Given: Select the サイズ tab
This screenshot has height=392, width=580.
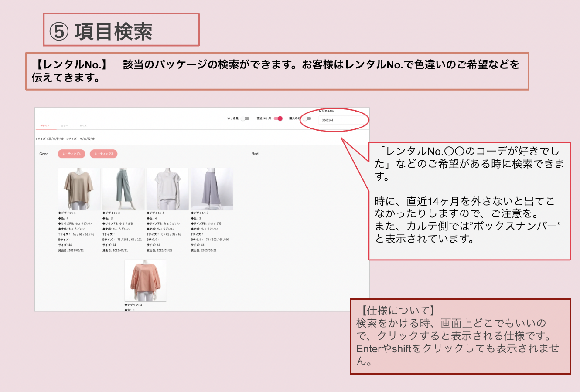Looking at the screenshot, I should [x=83, y=126].
